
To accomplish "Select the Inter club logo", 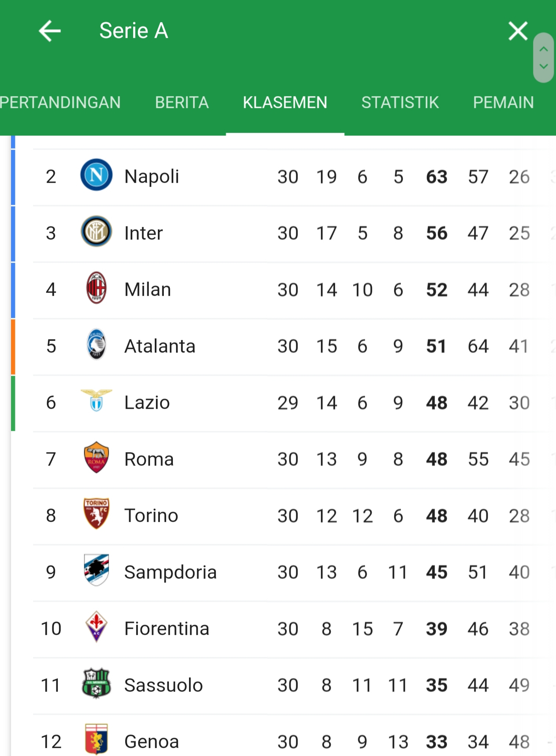I will pyautogui.click(x=96, y=232).
